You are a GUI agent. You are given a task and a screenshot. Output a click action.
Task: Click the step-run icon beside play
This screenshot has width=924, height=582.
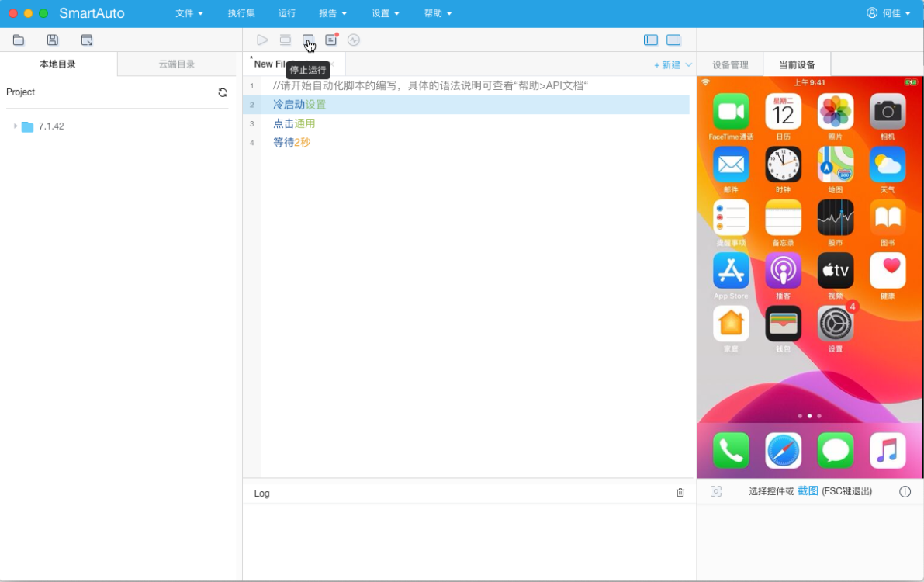286,40
